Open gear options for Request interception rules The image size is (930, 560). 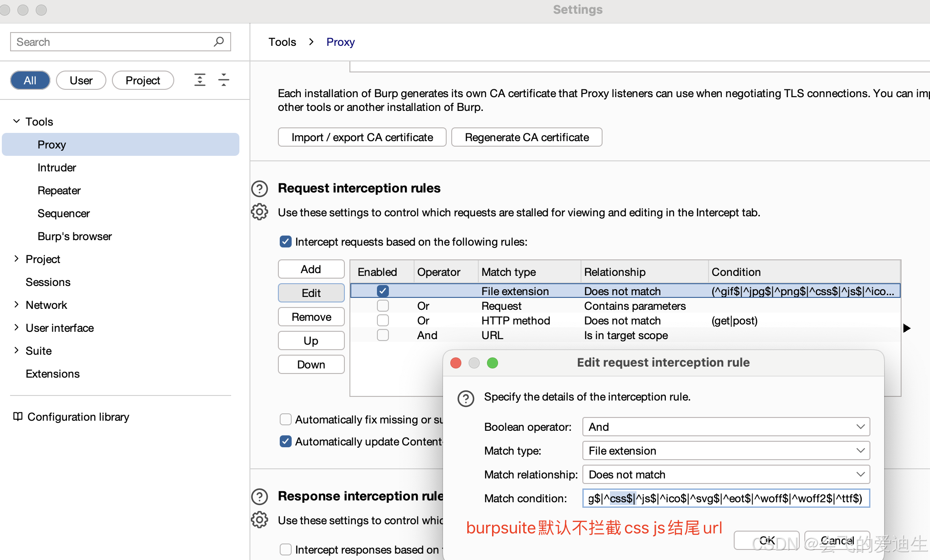click(x=260, y=212)
